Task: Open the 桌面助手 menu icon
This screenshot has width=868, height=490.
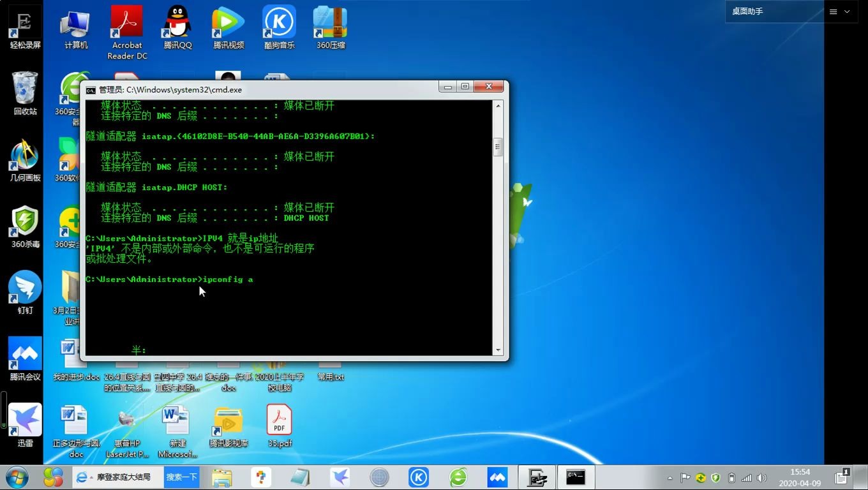Action: (x=833, y=11)
